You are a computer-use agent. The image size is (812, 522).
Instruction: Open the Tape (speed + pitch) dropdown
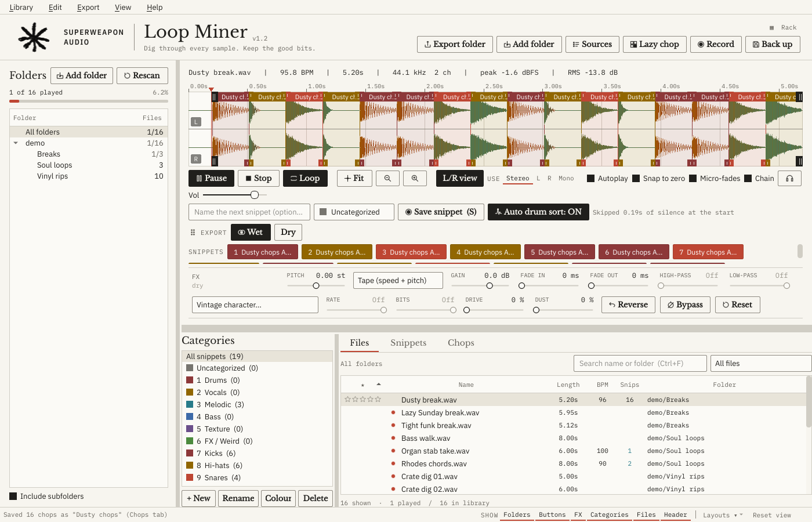(x=398, y=281)
